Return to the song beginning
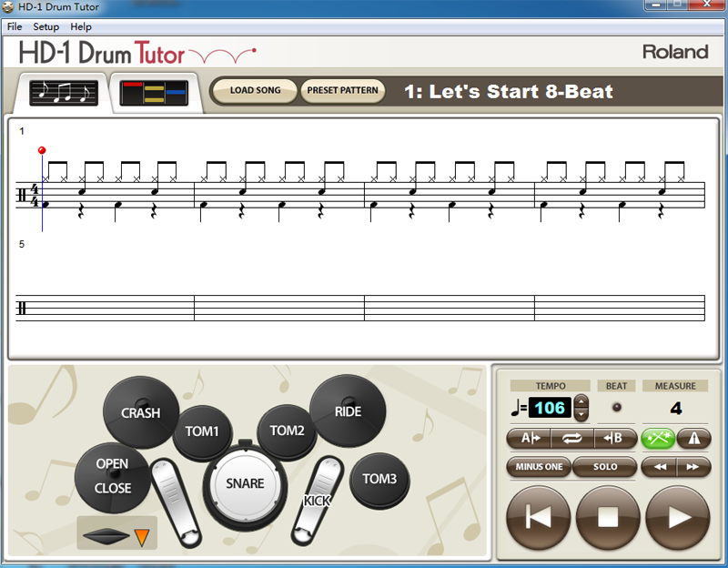This screenshot has width=728, height=568. pyautogui.click(x=538, y=517)
